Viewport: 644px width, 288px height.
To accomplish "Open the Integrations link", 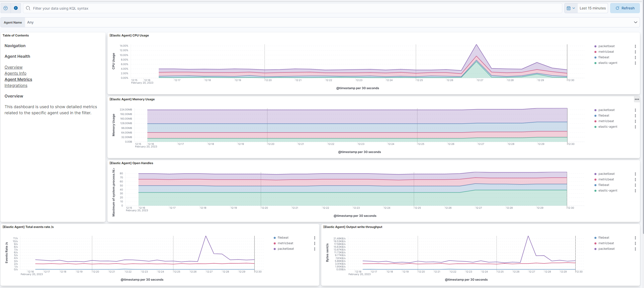I will (16, 85).
